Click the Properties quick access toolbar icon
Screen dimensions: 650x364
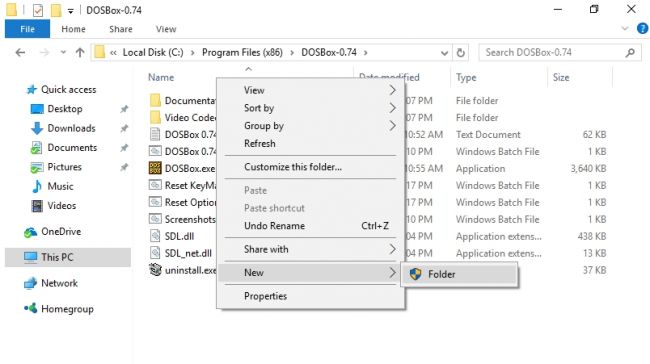pyautogui.click(x=38, y=10)
